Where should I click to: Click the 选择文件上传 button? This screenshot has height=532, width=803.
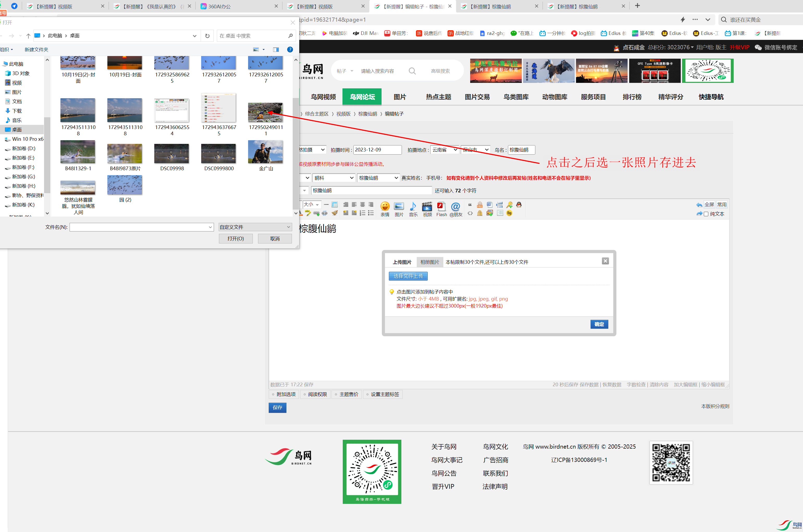click(408, 276)
